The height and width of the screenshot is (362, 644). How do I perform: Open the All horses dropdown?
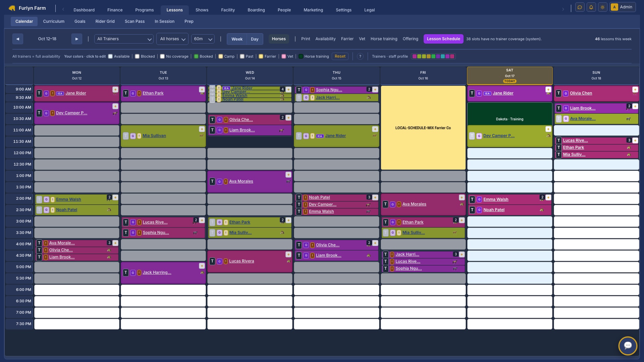(172, 39)
